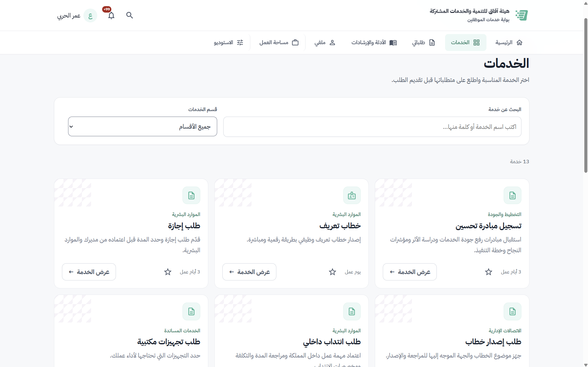Click the document icon on طلب تجهيزات مكتبية card

(191, 311)
